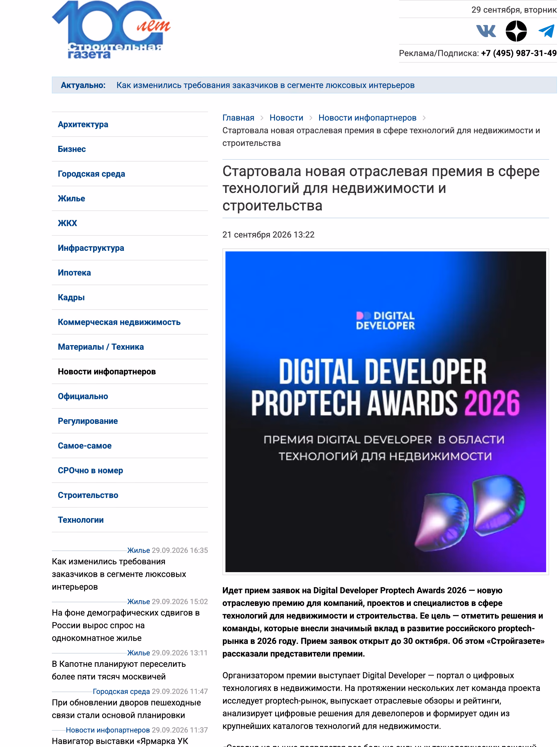
Task: Open the Кадры section
Action: coord(71,297)
